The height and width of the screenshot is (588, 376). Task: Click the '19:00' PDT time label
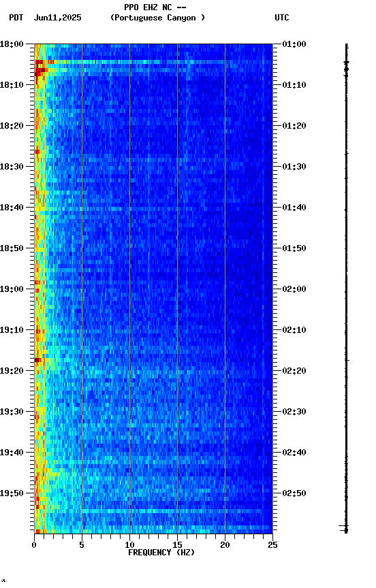[12, 289]
